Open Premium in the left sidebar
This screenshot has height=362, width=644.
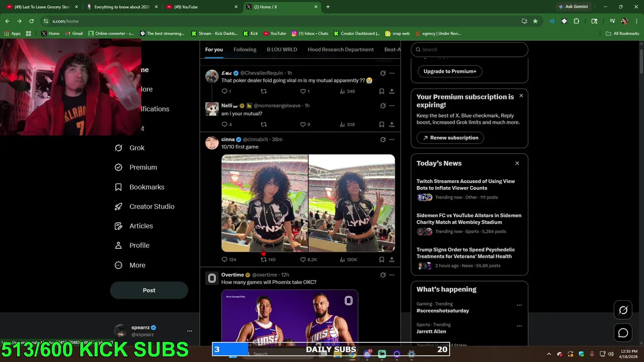click(x=136, y=167)
